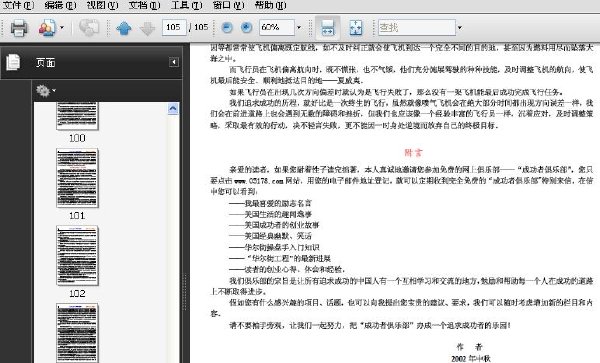Open the pages panel gear options menu
Screen dimensions: 600x363
(x=46, y=91)
